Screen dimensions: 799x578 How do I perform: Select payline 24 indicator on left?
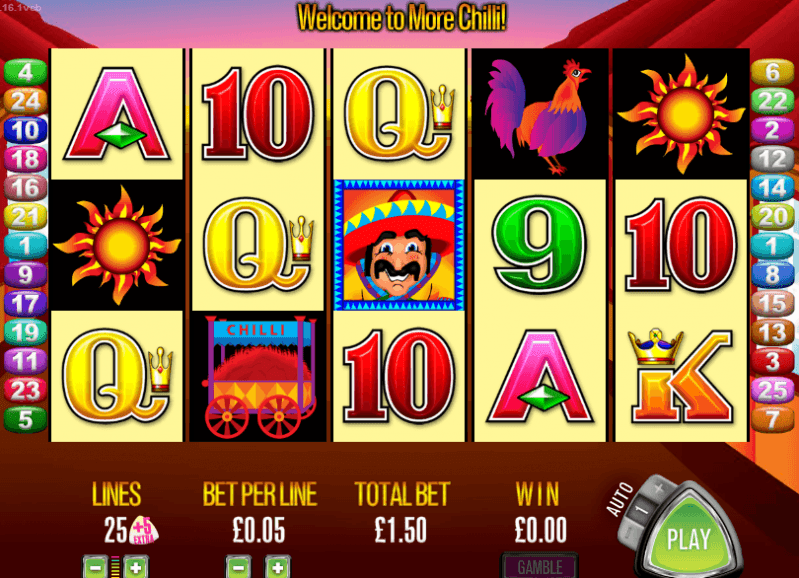pos(25,101)
